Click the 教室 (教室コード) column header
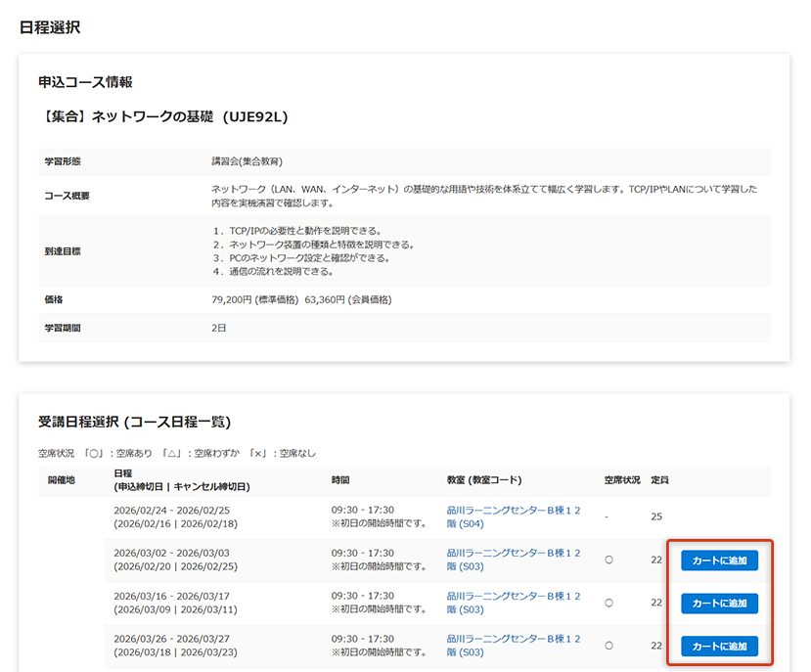811x672 pixels. pos(484,480)
